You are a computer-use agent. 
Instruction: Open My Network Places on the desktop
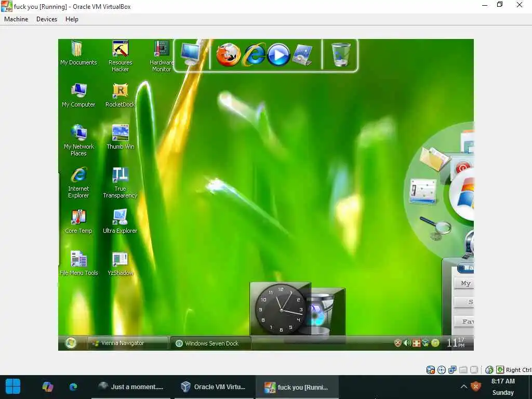(x=78, y=140)
